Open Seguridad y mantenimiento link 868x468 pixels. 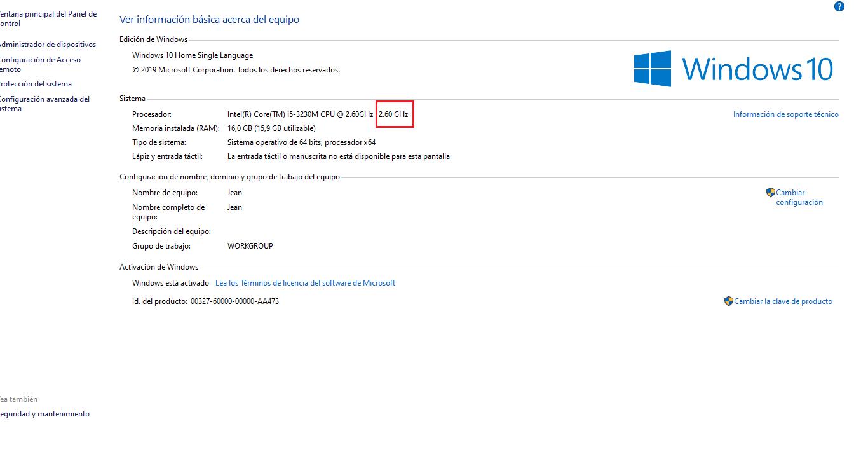[44, 414]
